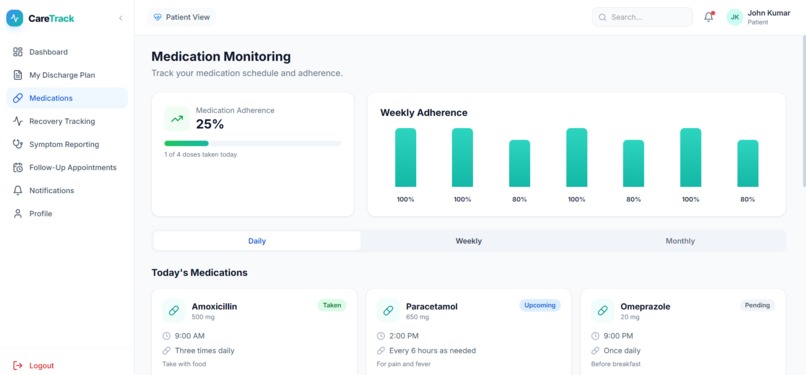Open notifications via header bell icon
This screenshot has width=806, height=375.
coord(708,17)
